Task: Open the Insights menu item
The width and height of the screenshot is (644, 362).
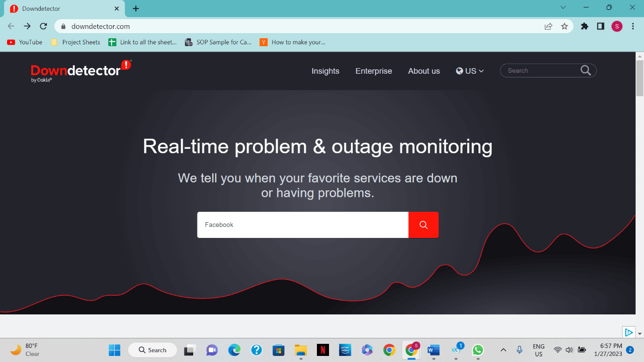Action: [325, 71]
